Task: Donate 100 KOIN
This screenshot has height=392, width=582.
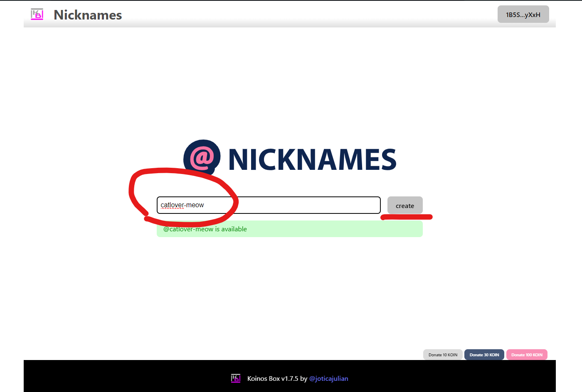Action: coord(527,355)
